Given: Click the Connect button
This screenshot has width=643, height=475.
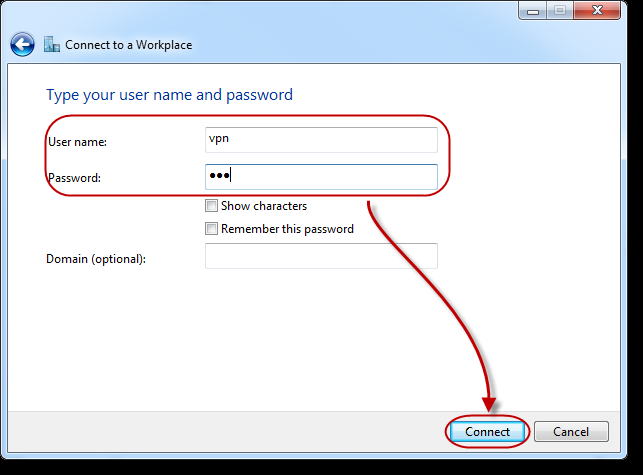Looking at the screenshot, I should coord(487,432).
